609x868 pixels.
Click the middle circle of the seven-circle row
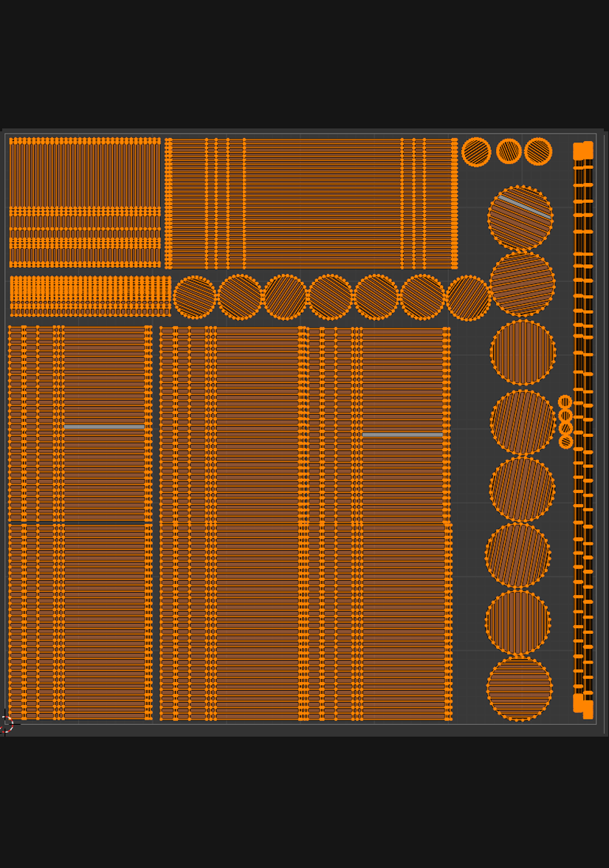pyautogui.click(x=330, y=297)
